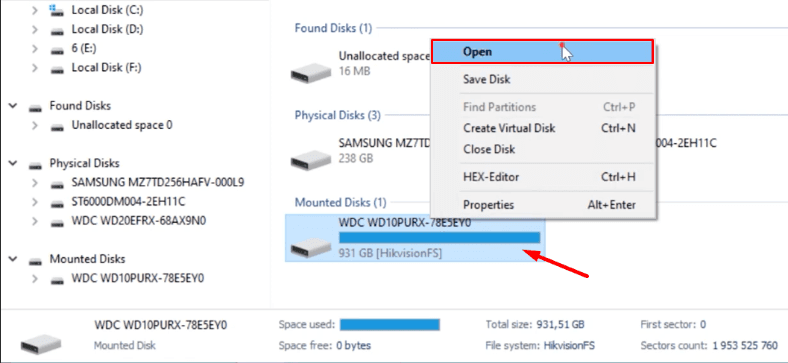Image resolution: width=788 pixels, height=363 pixels.
Task: Collapse the Physical Disks tree node
Action: (13, 163)
